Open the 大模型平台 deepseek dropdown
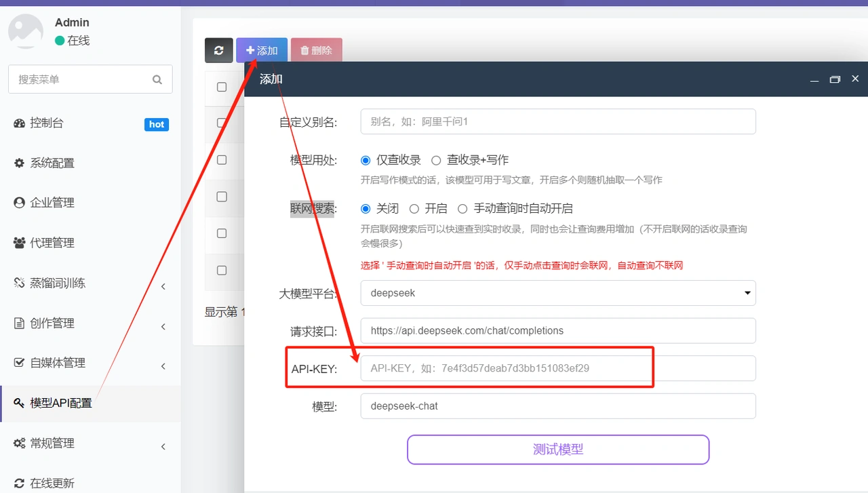 [558, 293]
